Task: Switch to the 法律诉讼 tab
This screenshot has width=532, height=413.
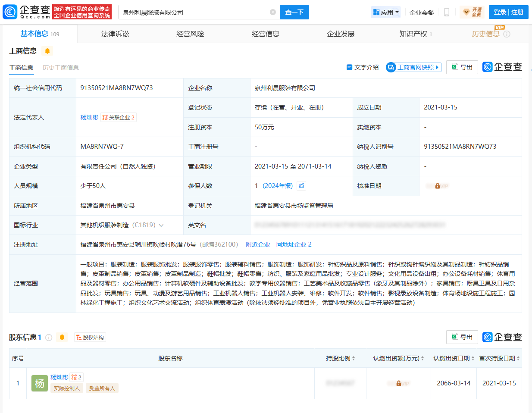Action: coord(115,34)
